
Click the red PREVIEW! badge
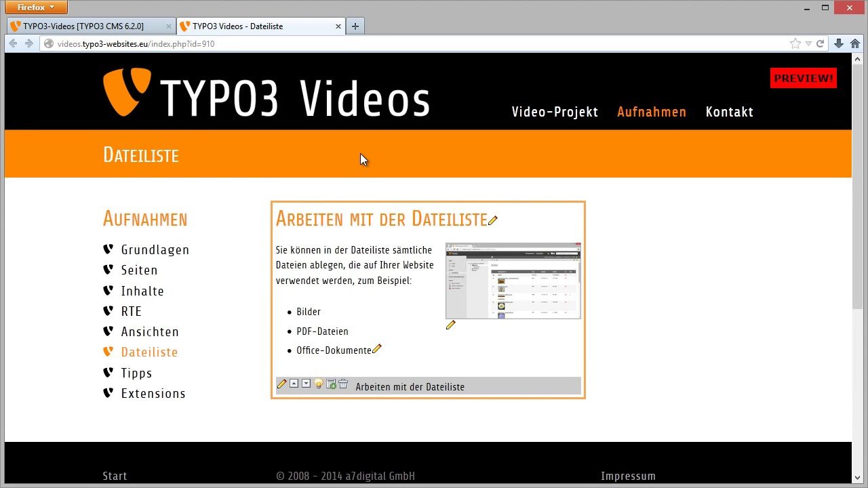(x=804, y=78)
